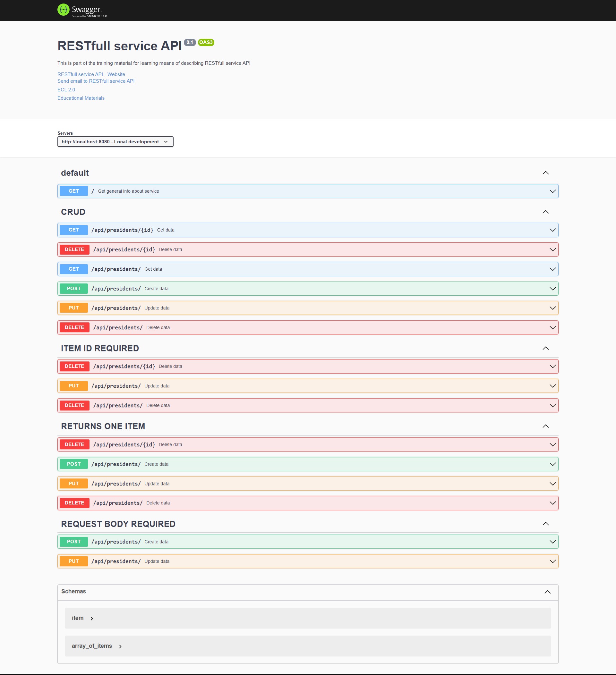
Task: Click the OAS3 version badge
Action: point(206,42)
